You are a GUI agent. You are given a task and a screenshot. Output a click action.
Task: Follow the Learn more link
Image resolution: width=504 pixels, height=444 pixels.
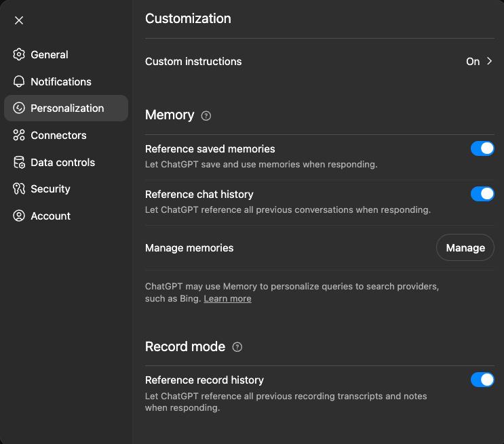coord(227,299)
